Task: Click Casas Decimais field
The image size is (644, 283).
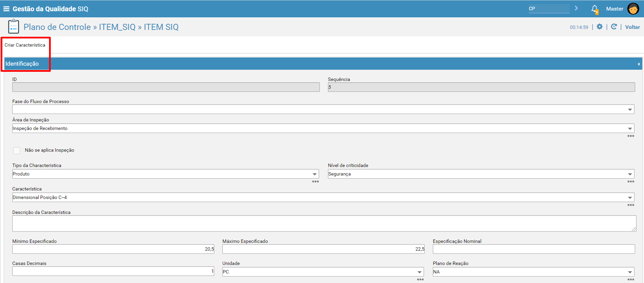Action: pyautogui.click(x=113, y=271)
